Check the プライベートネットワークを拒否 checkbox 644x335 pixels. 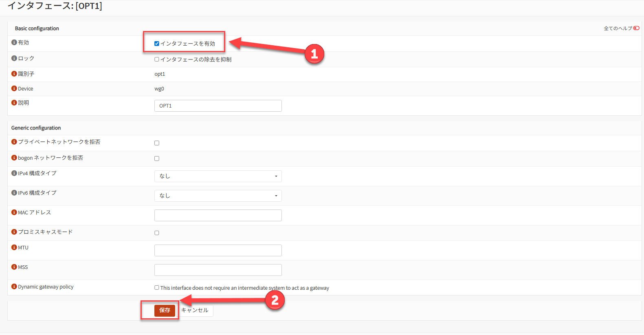(157, 143)
